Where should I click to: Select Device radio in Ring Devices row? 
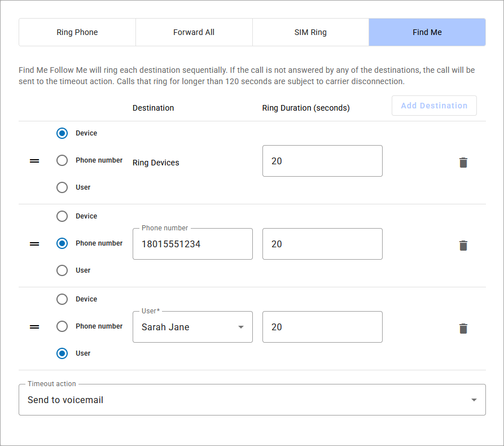click(x=62, y=133)
